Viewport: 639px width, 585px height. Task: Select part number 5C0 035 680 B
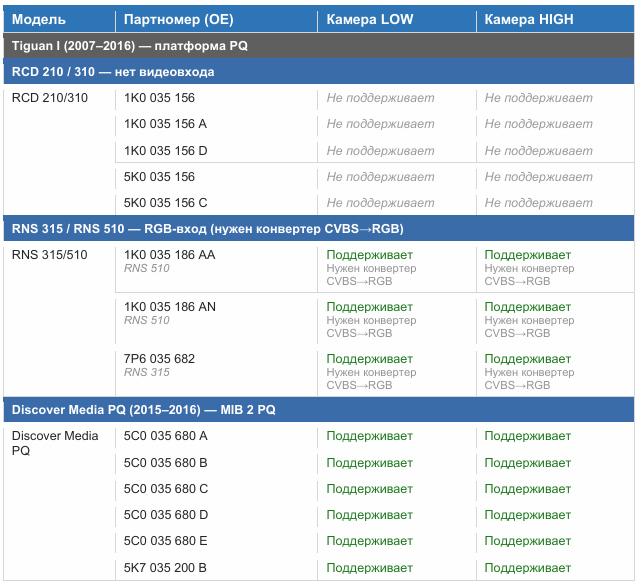[165, 463]
